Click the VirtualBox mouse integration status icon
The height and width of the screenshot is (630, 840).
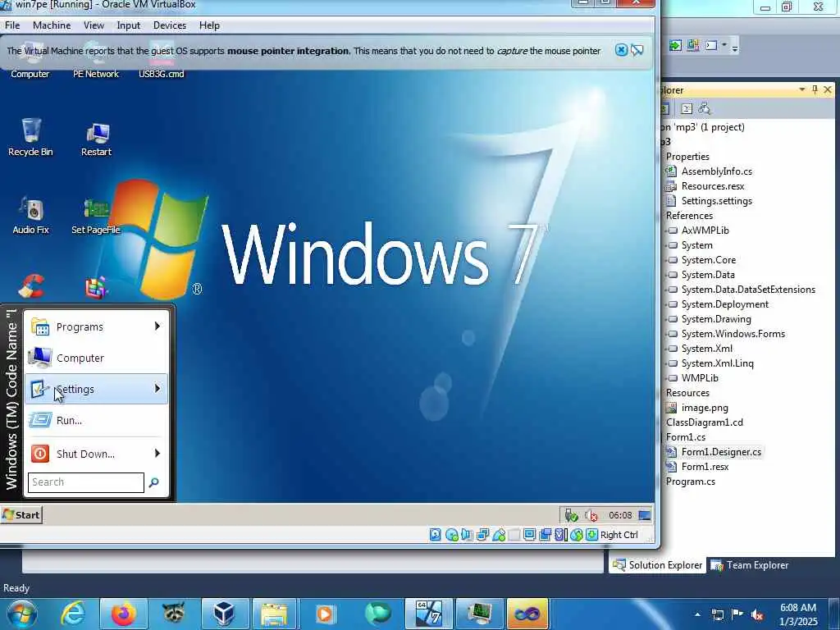click(577, 535)
